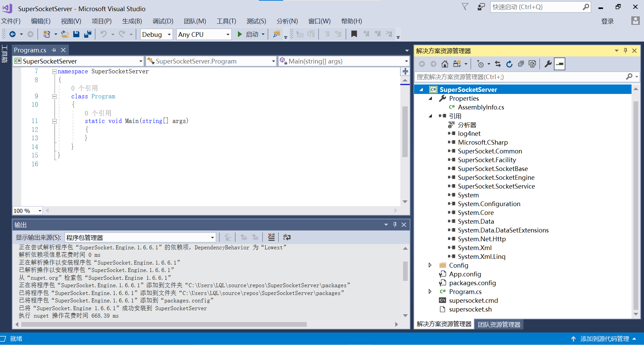Click the Home icon in Solution Explorer
Viewport: 644px width, 345px height.
point(445,64)
